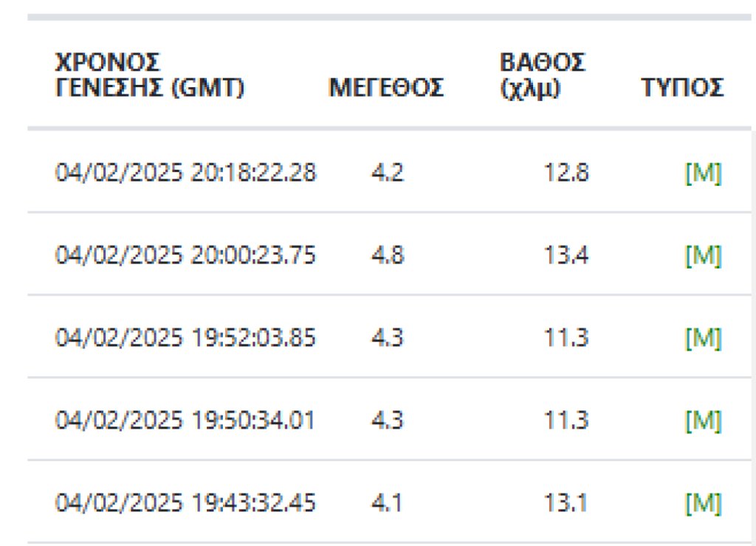
Task: Click the ΧΡΟΝΟΣ ΓΕΝΕΣΗΣ (GMT) column header
Action: pos(150,75)
